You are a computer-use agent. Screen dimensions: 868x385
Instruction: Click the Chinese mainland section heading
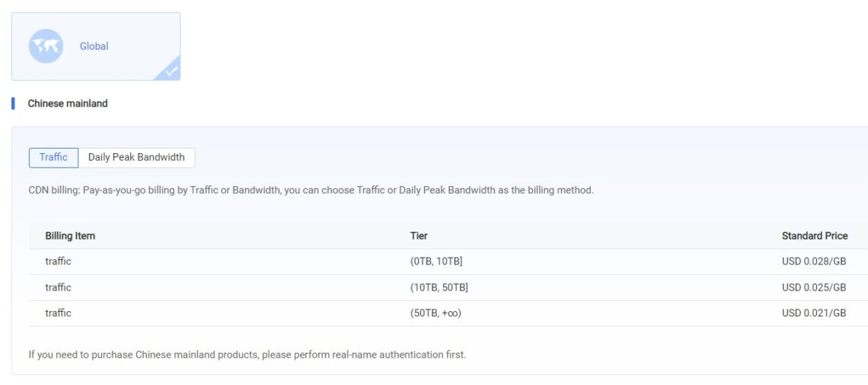68,104
